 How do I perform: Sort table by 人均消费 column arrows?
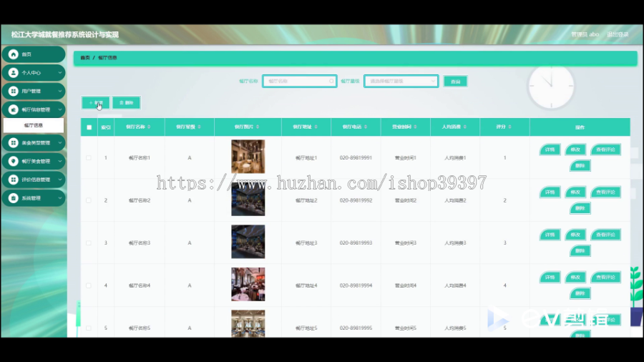coord(465,127)
